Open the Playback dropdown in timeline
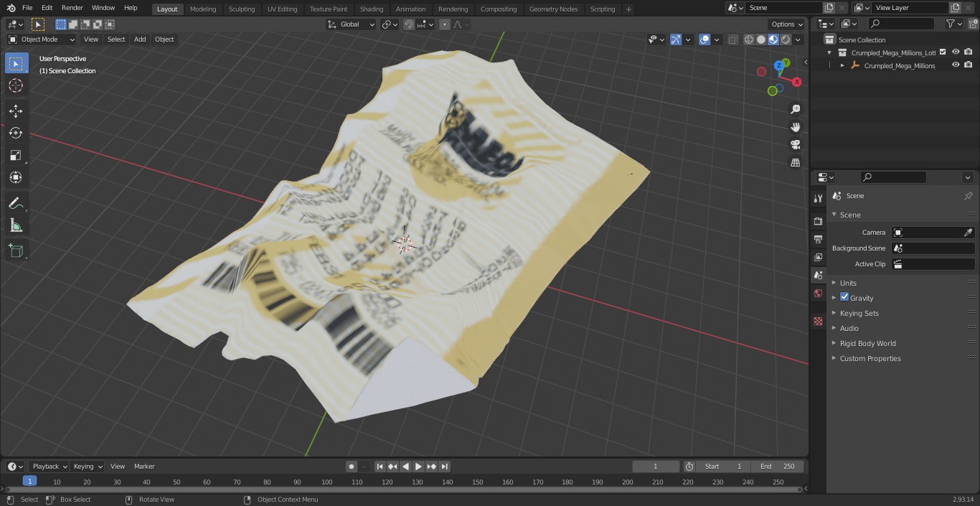 (49, 467)
